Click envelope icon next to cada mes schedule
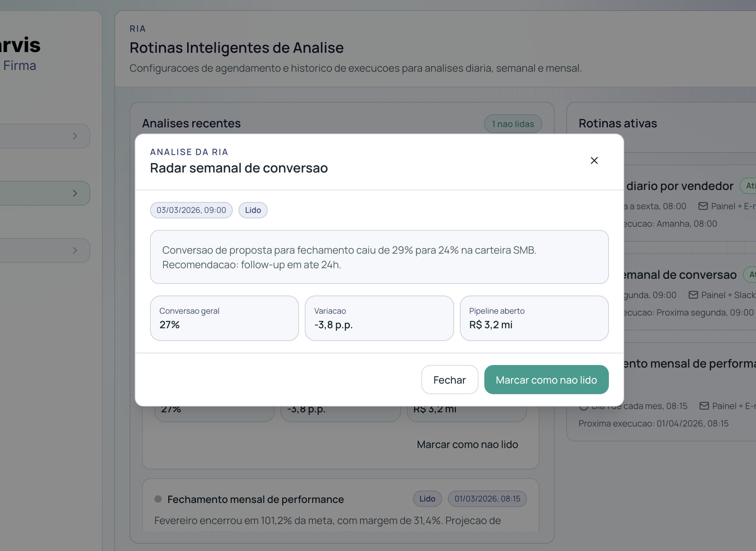Screen dimensions: 756x551 tap(704, 406)
